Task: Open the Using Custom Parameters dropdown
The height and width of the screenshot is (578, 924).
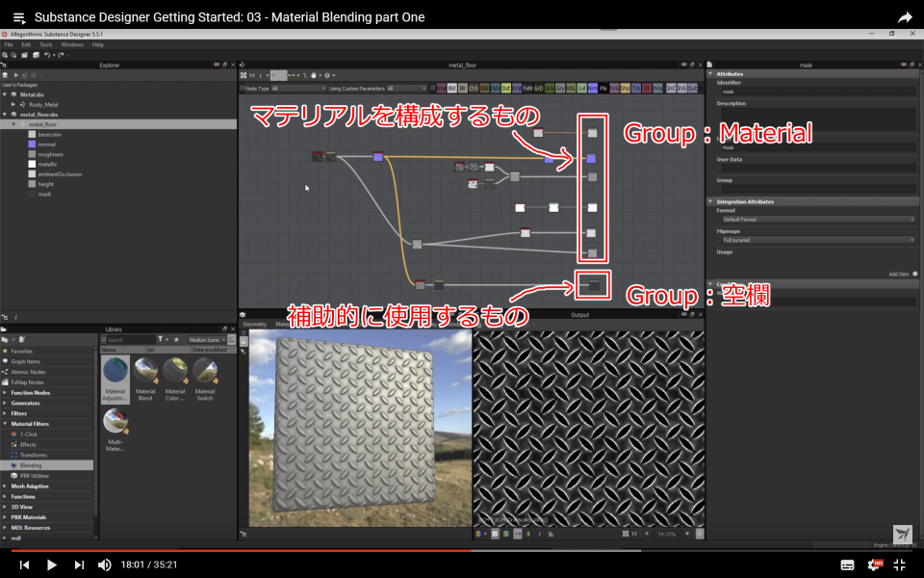Action: 406,89
